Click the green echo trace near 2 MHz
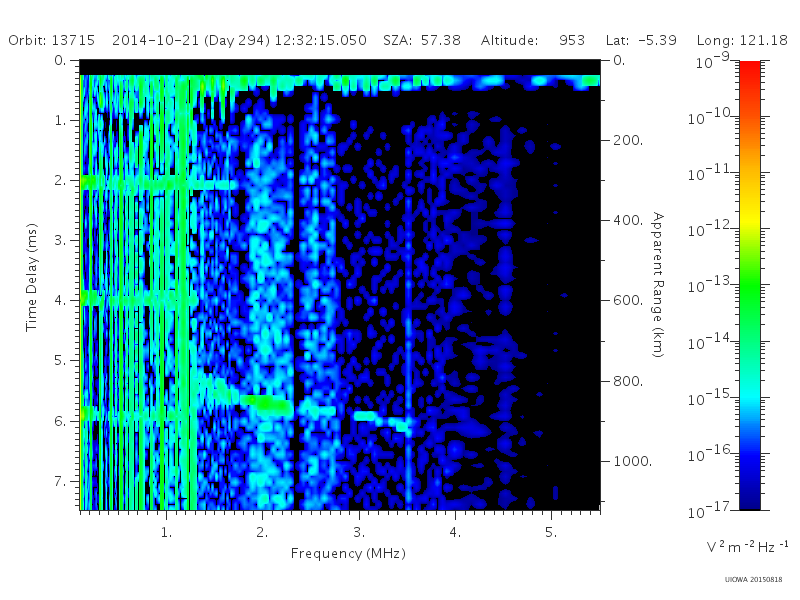 coord(268,404)
